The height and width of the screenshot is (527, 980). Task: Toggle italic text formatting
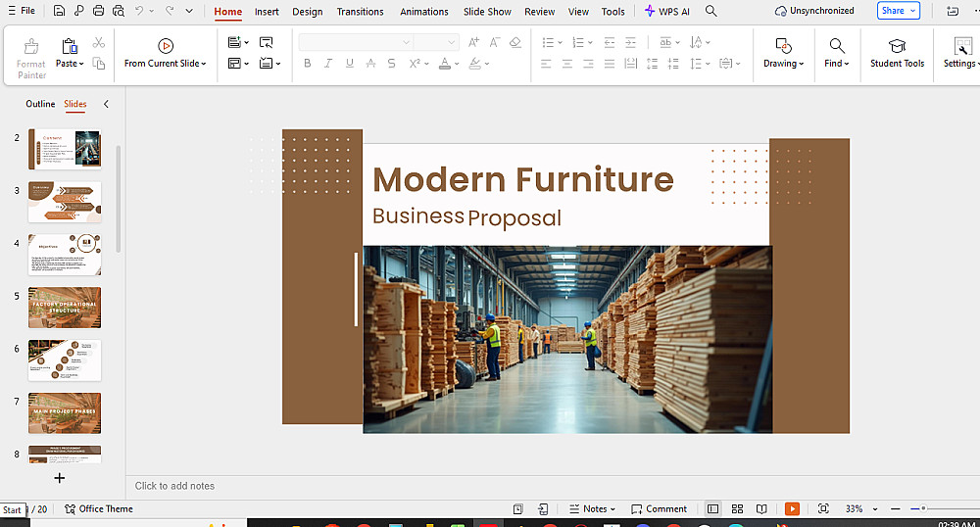328,64
